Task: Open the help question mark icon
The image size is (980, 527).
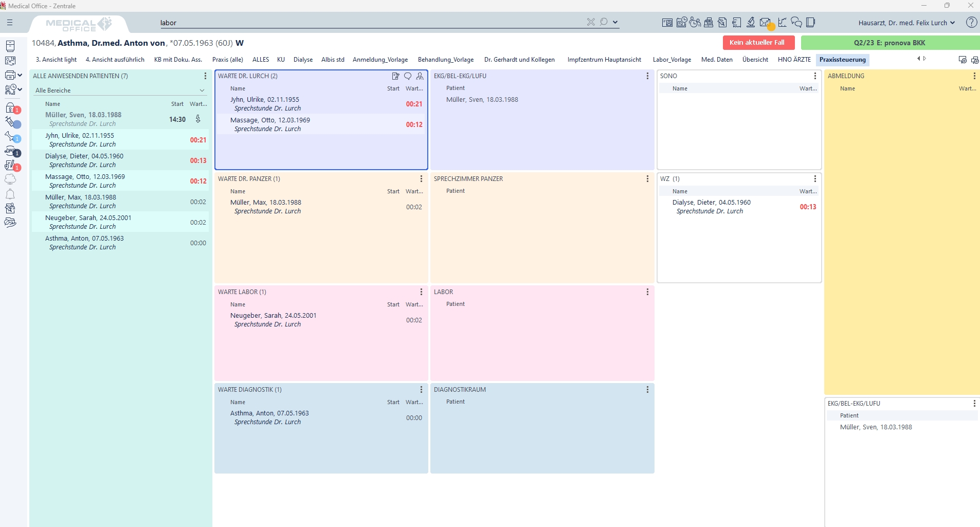Action: tap(971, 22)
